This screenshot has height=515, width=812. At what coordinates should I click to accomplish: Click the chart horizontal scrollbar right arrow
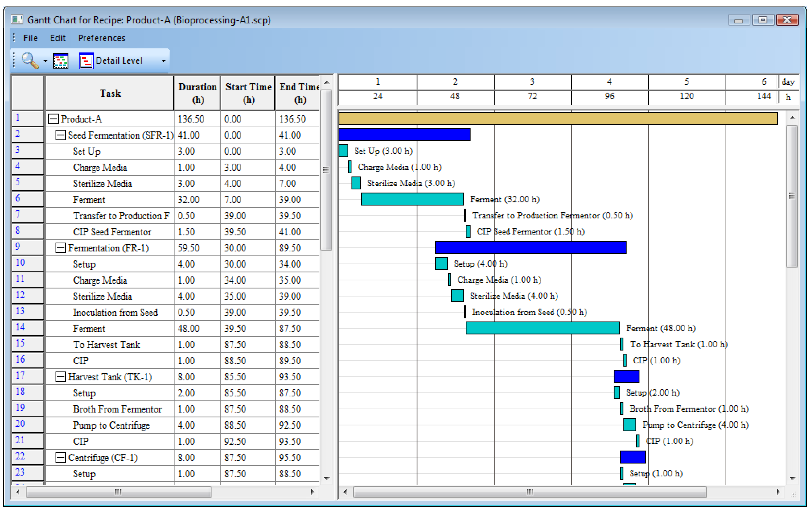[778, 492]
